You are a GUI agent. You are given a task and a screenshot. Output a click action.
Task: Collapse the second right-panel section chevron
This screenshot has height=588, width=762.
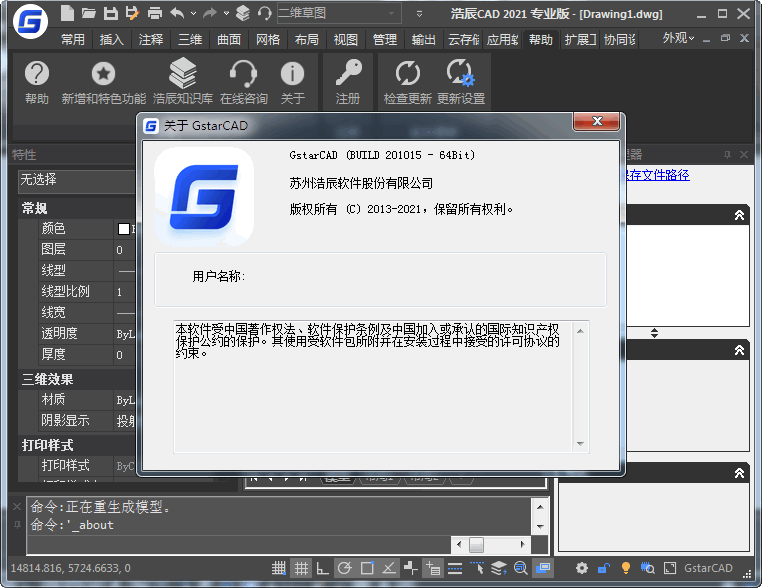click(x=739, y=350)
